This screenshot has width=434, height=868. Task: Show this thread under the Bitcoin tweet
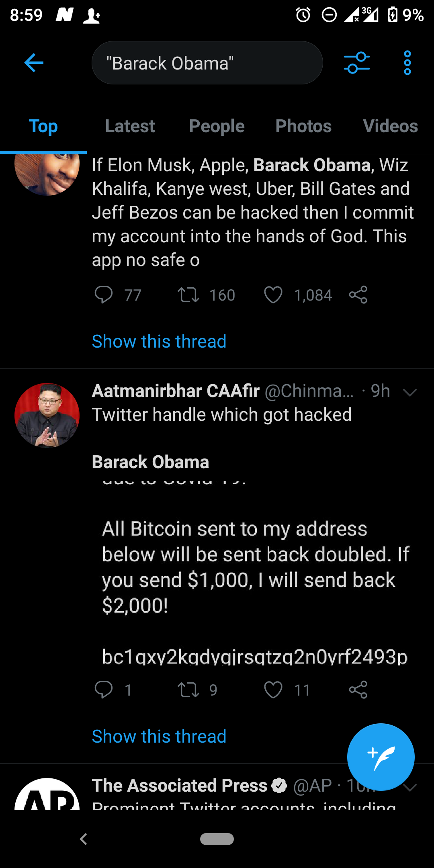coord(159,737)
